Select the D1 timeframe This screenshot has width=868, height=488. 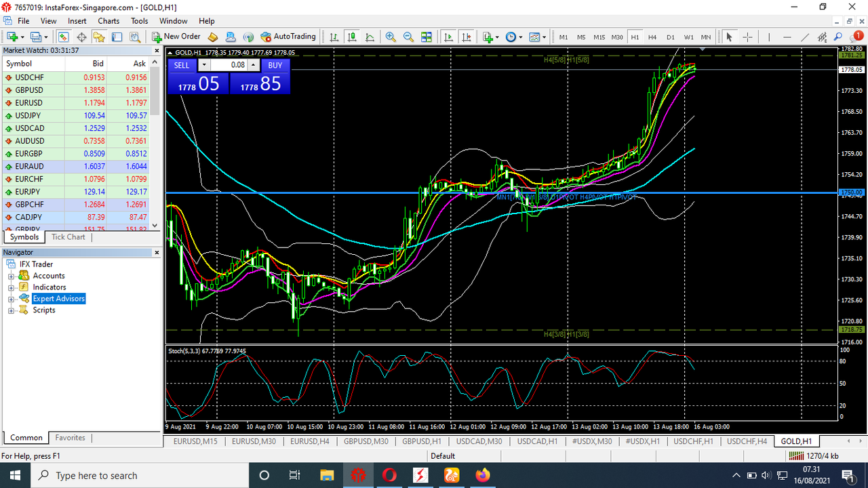[x=671, y=37]
